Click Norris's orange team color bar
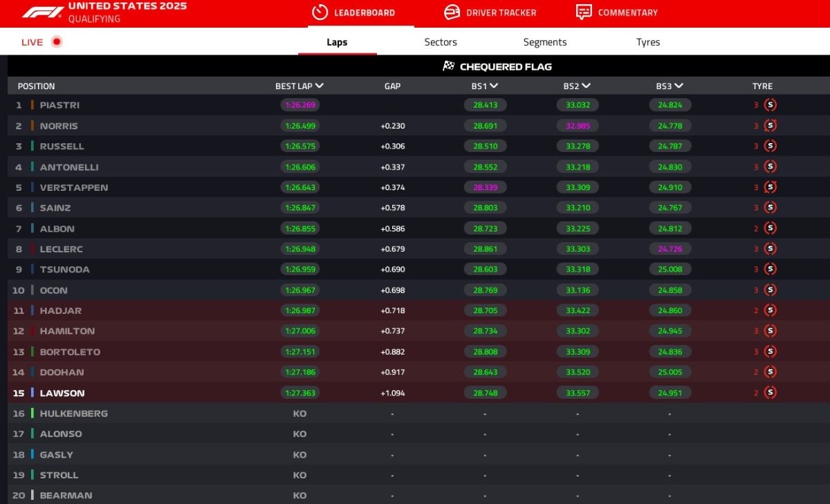The width and height of the screenshot is (830, 504). click(32, 126)
